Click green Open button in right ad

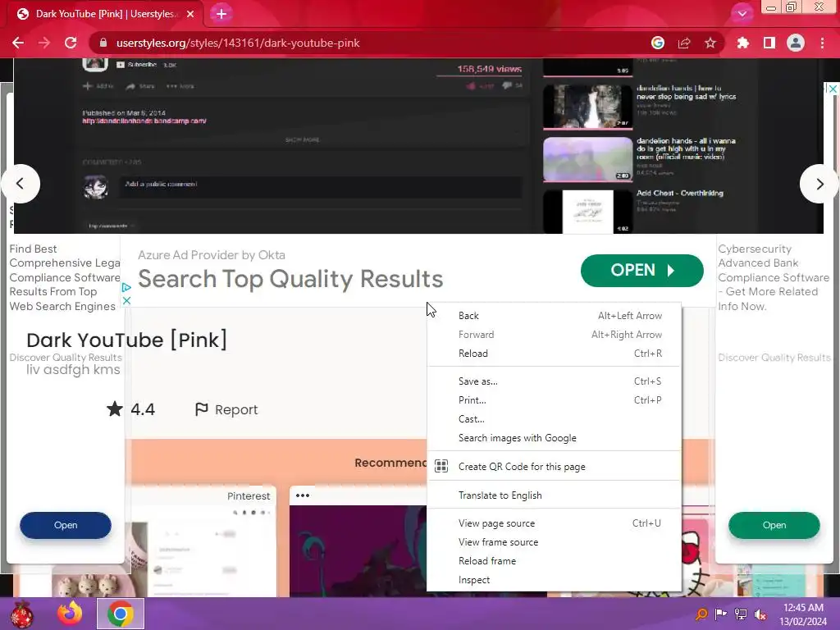coord(774,526)
